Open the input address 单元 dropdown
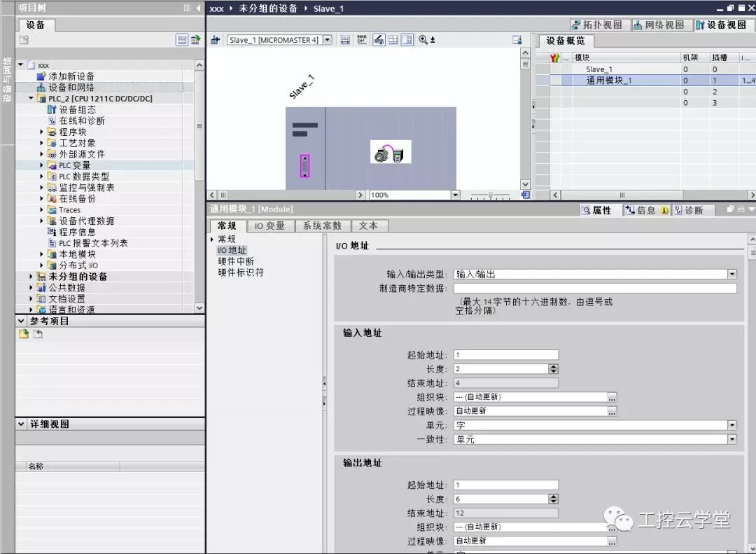 [731, 425]
